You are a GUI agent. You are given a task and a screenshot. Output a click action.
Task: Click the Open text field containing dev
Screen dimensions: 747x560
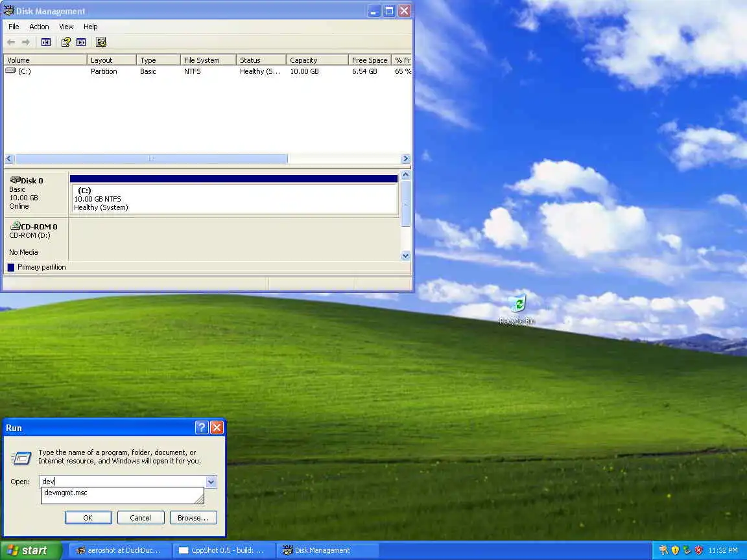(x=123, y=482)
